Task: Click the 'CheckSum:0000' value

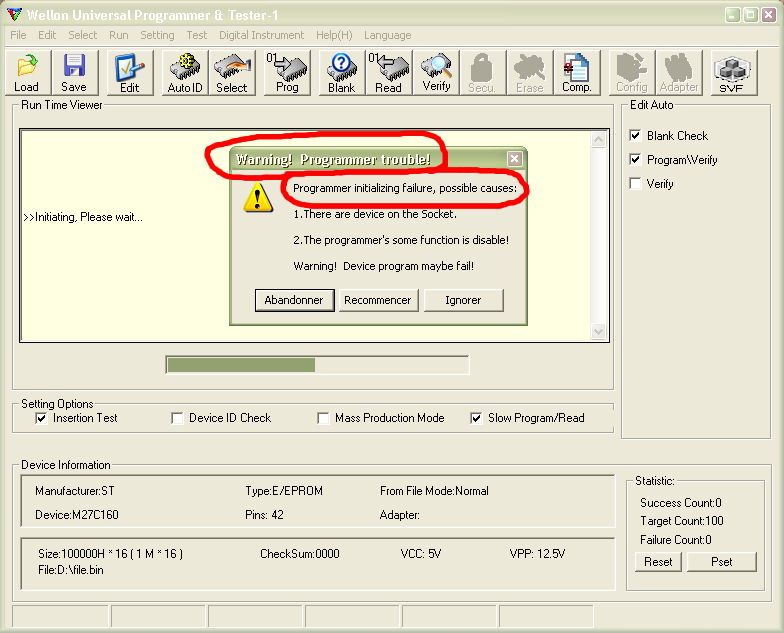Action: coord(300,554)
